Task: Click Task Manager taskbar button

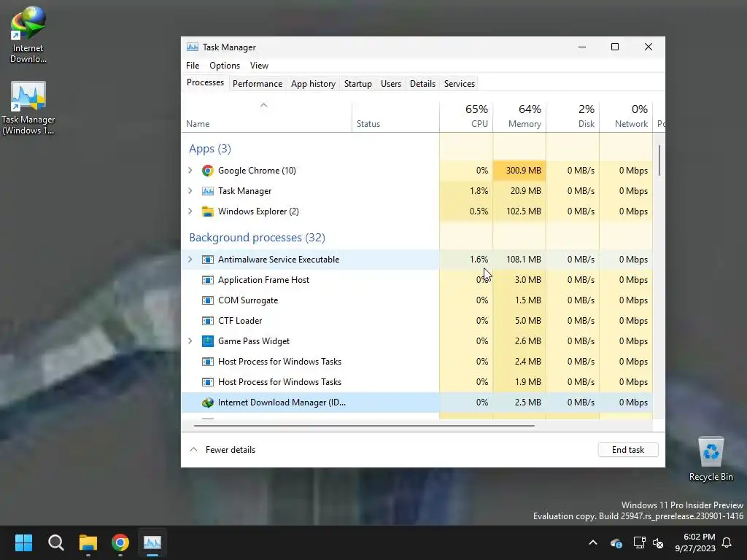Action: [x=152, y=542]
